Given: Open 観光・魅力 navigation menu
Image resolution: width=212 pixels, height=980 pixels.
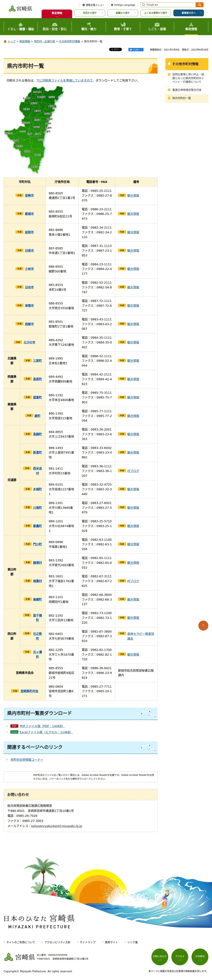Looking at the screenshot, I should 89,27.
